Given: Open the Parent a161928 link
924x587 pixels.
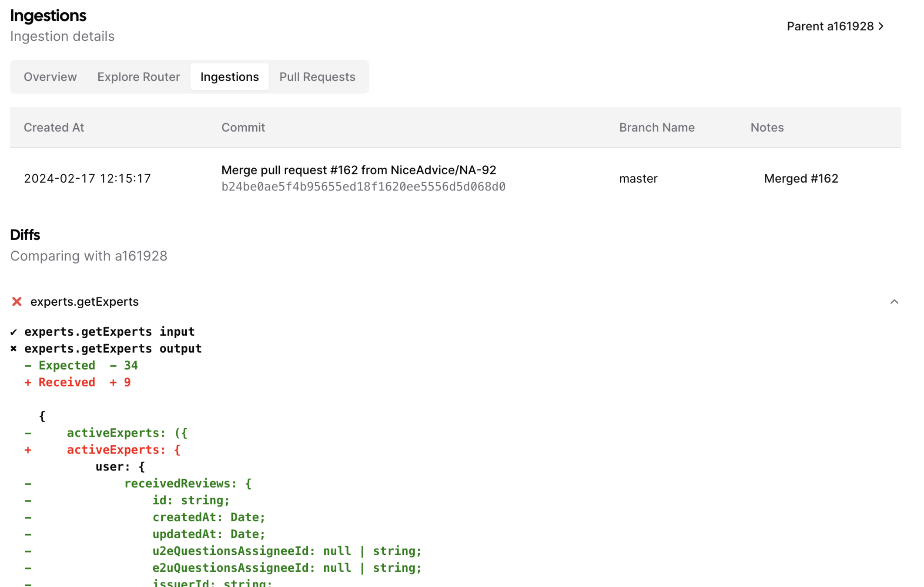Looking at the screenshot, I should [830, 27].
